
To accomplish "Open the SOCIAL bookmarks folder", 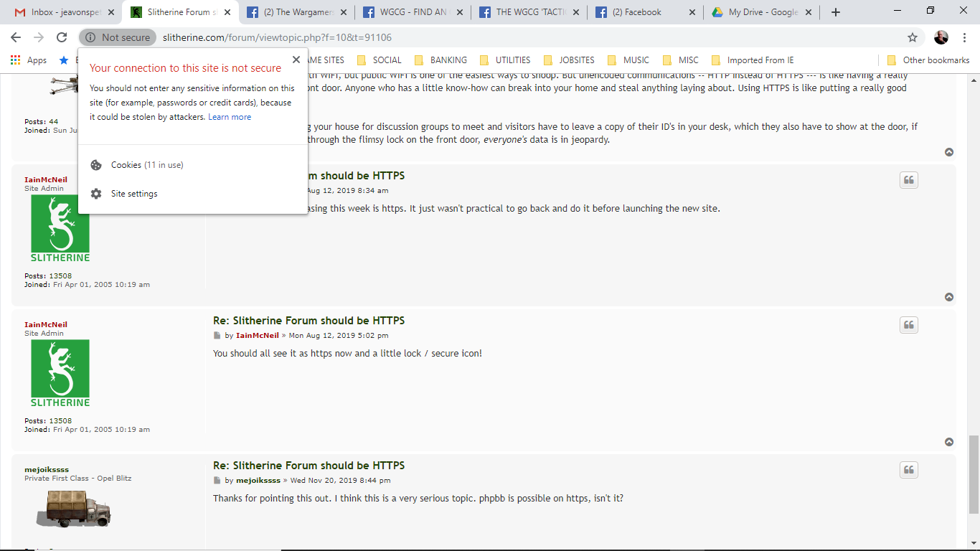I will click(379, 60).
